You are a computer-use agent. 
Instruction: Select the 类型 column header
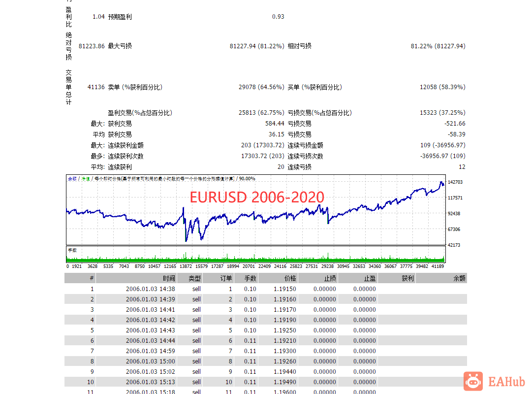pyautogui.click(x=189, y=279)
